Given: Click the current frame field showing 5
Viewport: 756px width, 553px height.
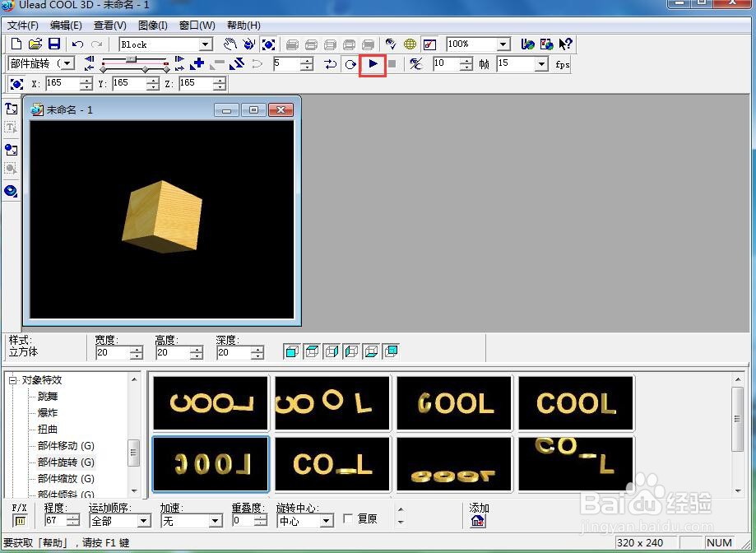Looking at the screenshot, I should (286, 63).
